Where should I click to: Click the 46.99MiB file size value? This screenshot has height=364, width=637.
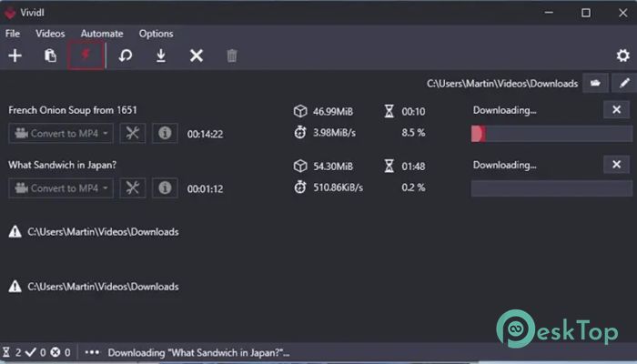333,111
